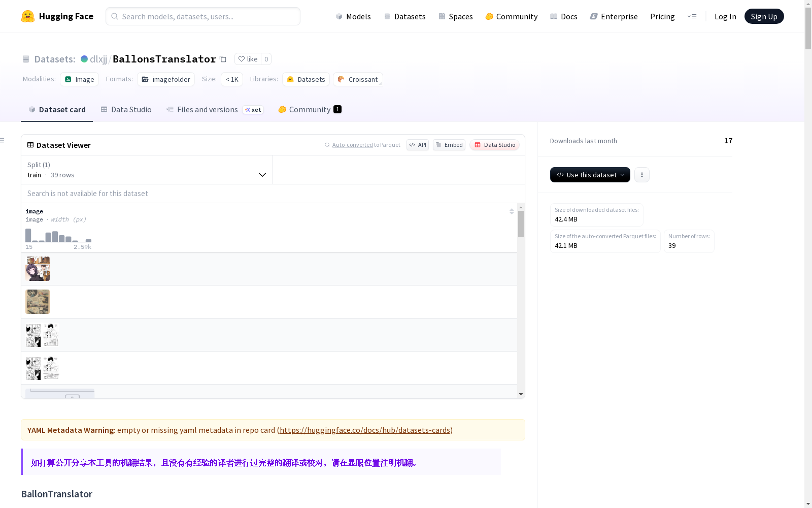This screenshot has height=508, width=812.
Task: Open Data Studio from the viewer header
Action: tap(495, 145)
